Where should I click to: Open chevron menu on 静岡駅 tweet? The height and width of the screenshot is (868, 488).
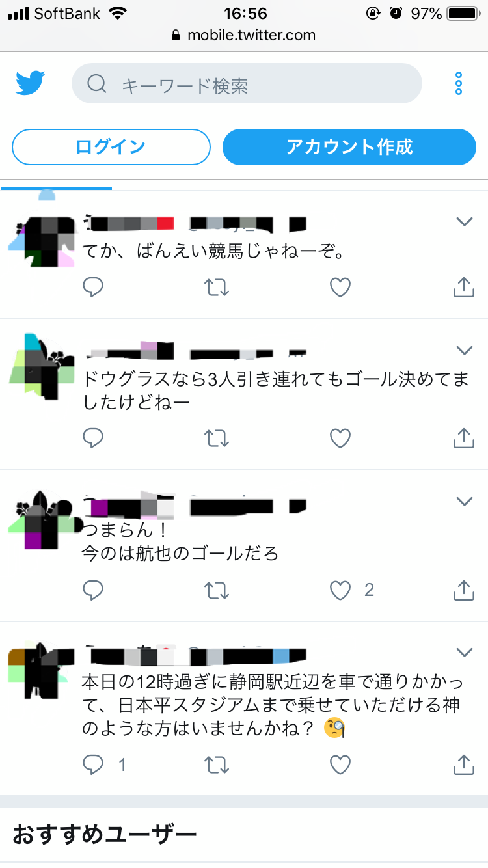464,652
